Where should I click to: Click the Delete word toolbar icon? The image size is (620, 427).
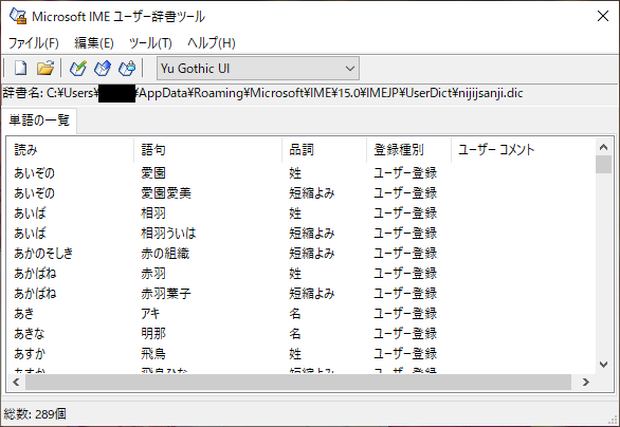127,68
